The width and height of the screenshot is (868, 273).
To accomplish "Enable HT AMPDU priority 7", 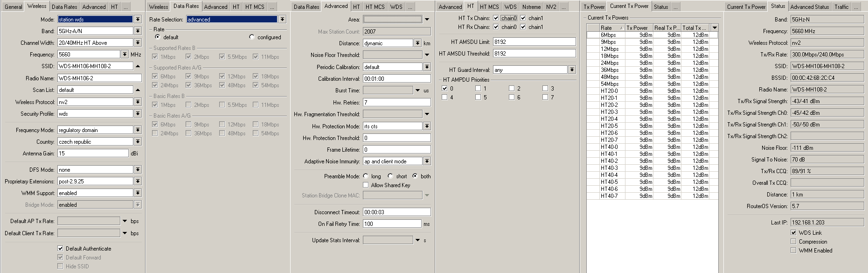I will (545, 97).
